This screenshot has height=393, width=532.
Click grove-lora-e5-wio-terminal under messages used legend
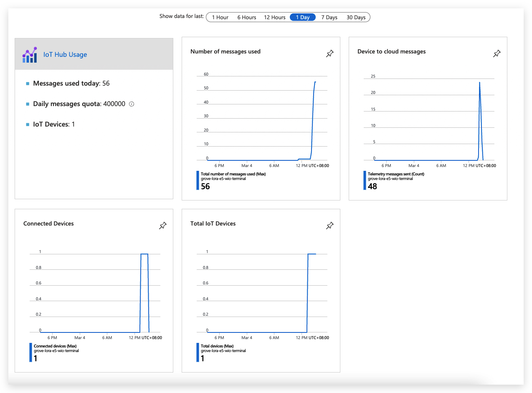tap(223, 179)
